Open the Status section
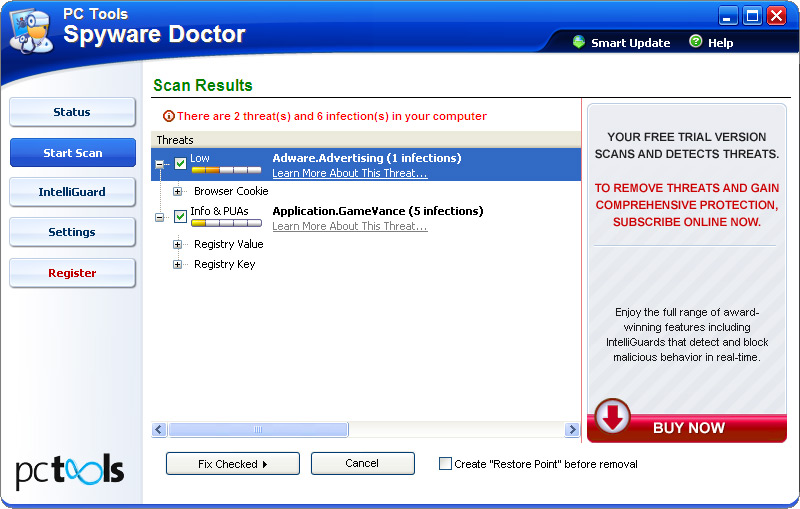The width and height of the screenshot is (800, 509). pos(72,112)
